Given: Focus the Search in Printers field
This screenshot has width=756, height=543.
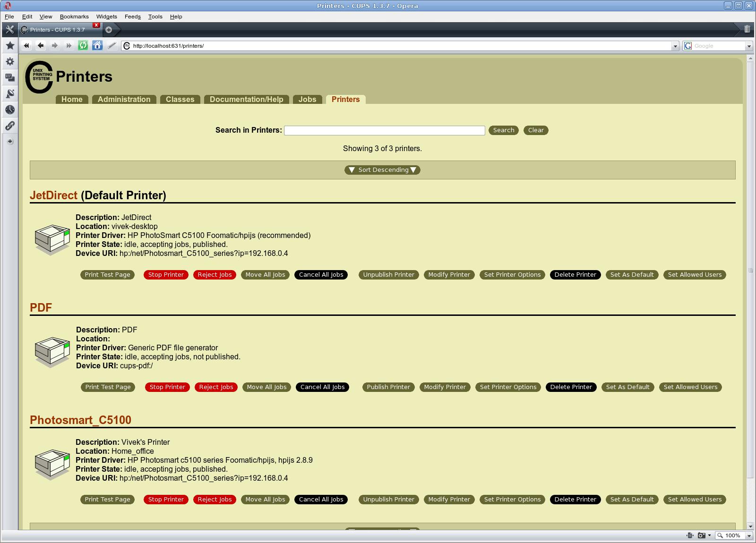Looking at the screenshot, I should [x=385, y=130].
